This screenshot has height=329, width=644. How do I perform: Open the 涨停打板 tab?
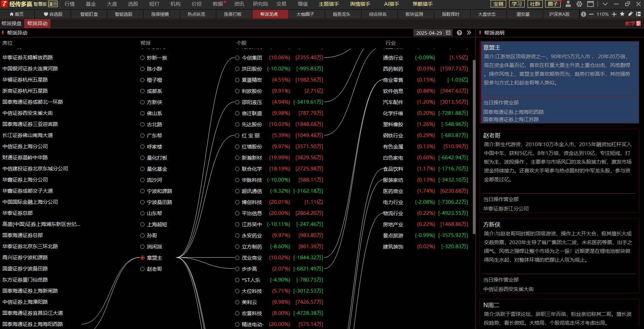(x=233, y=14)
